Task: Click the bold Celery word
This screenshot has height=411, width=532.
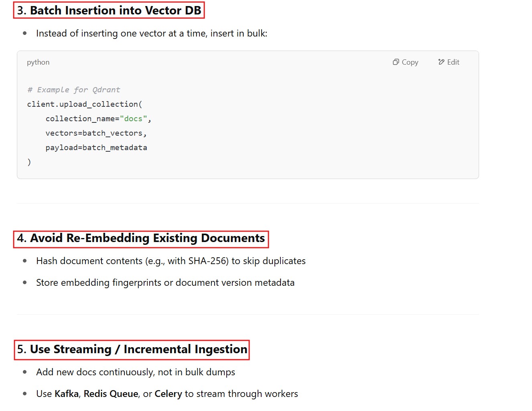Action: click(x=168, y=394)
